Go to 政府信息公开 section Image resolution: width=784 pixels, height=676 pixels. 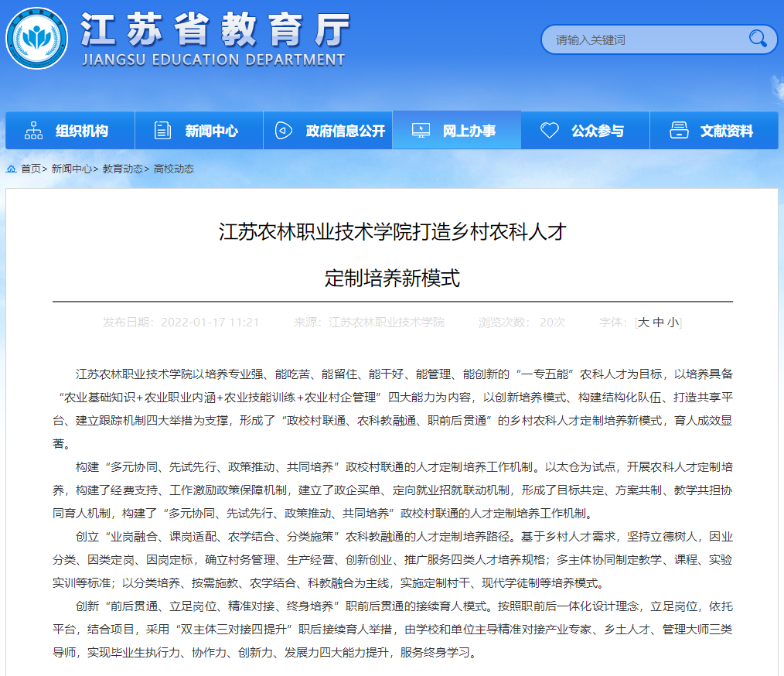click(345, 131)
